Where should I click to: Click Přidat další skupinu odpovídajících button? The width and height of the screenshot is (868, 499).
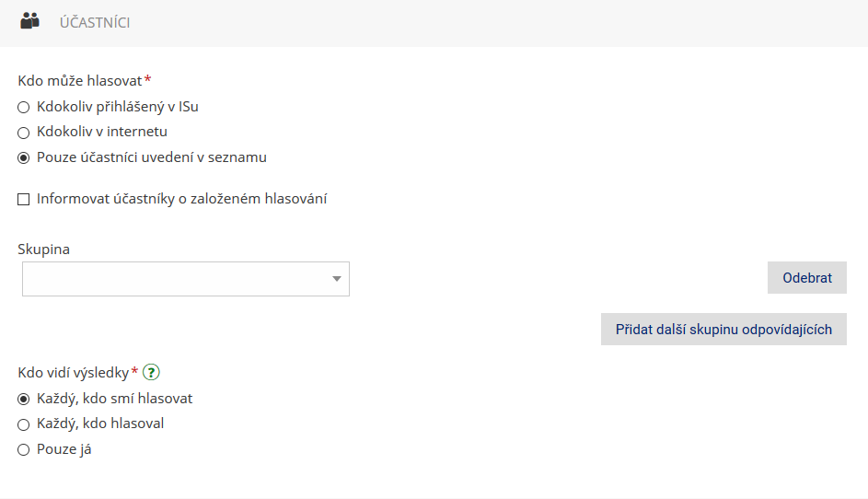tap(723, 329)
